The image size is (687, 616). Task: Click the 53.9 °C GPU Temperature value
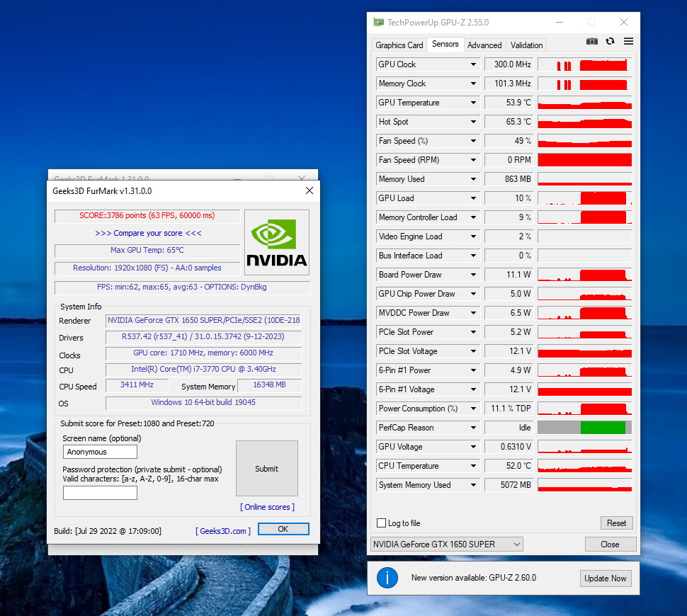coord(509,103)
